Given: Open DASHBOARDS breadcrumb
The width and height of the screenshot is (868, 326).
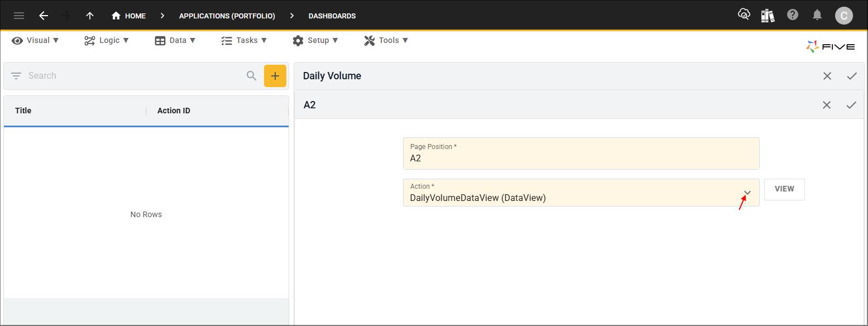Looking at the screenshot, I should pos(332,16).
